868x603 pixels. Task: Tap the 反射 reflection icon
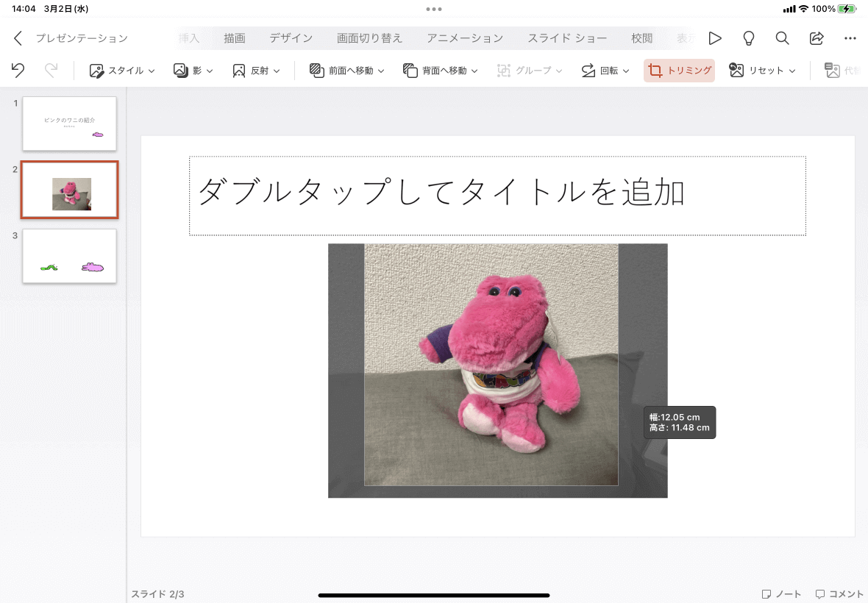(239, 71)
